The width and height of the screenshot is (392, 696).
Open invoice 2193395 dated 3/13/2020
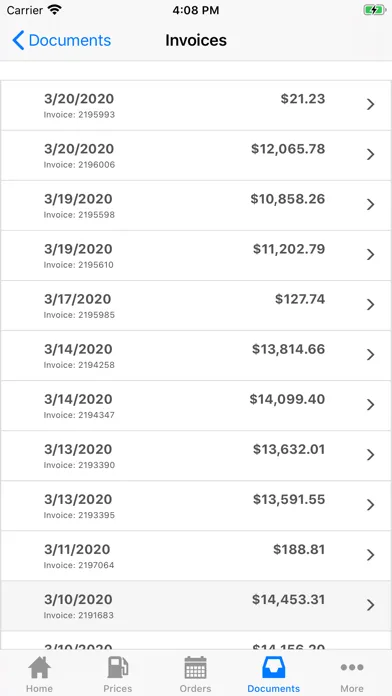196,506
